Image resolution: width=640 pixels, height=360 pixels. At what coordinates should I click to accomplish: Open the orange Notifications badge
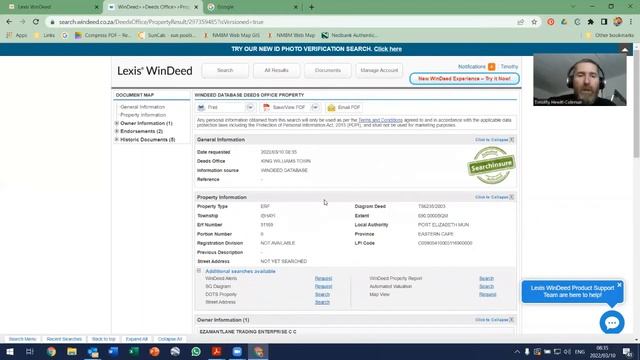pos(491,67)
